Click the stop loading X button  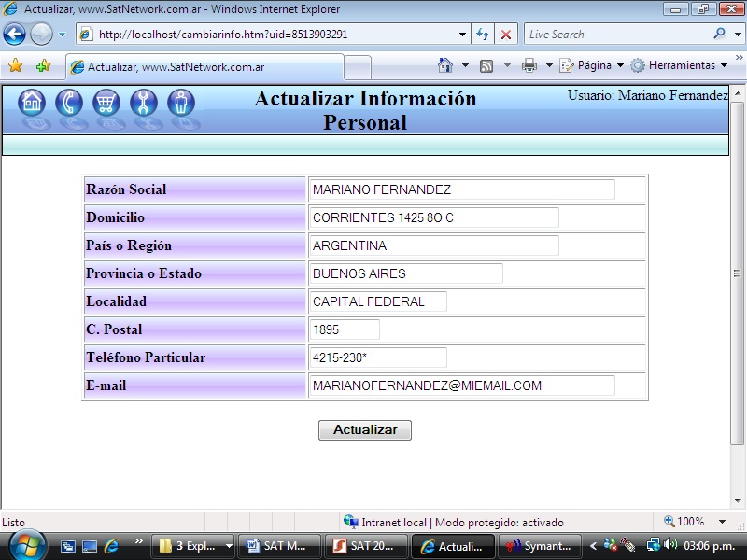(506, 35)
